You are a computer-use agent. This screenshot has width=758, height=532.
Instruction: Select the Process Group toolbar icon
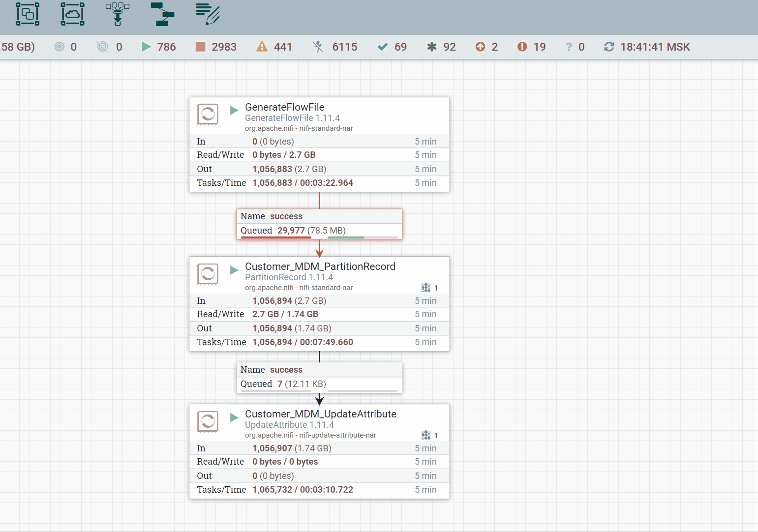point(28,14)
